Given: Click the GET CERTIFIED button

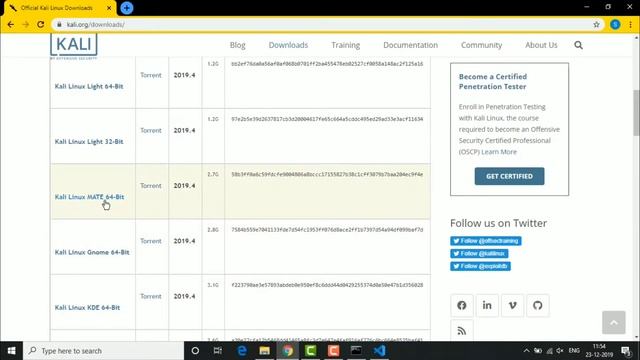Looking at the screenshot, I should click(x=509, y=176).
